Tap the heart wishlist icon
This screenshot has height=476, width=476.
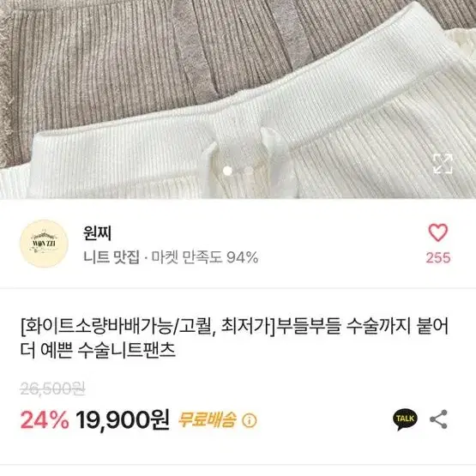tap(437, 232)
